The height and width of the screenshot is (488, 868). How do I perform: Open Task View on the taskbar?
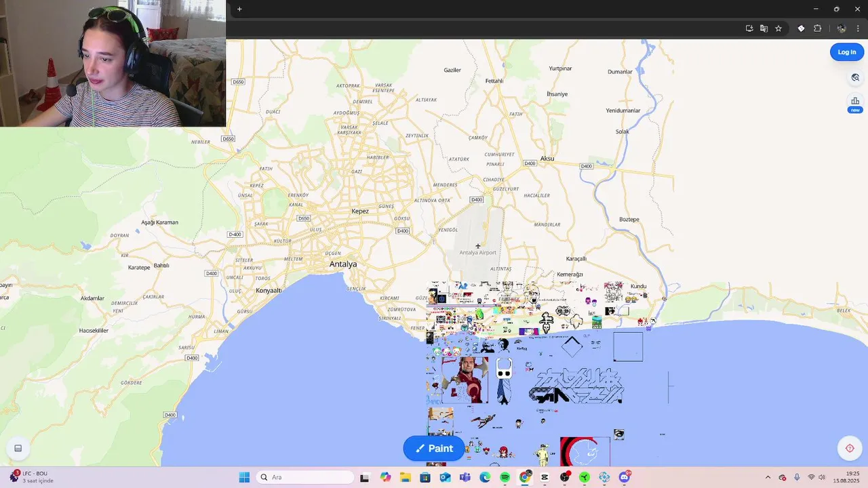(364, 477)
